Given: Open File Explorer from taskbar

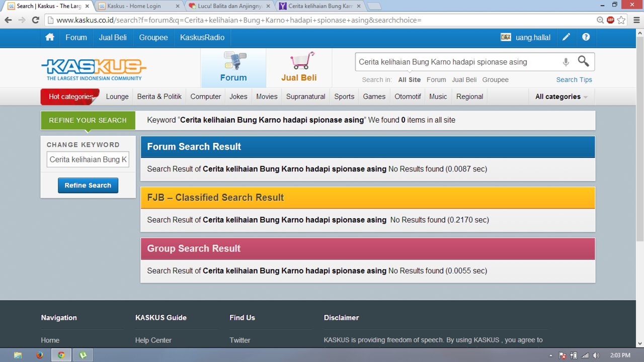Looking at the screenshot, I should [x=18, y=355].
